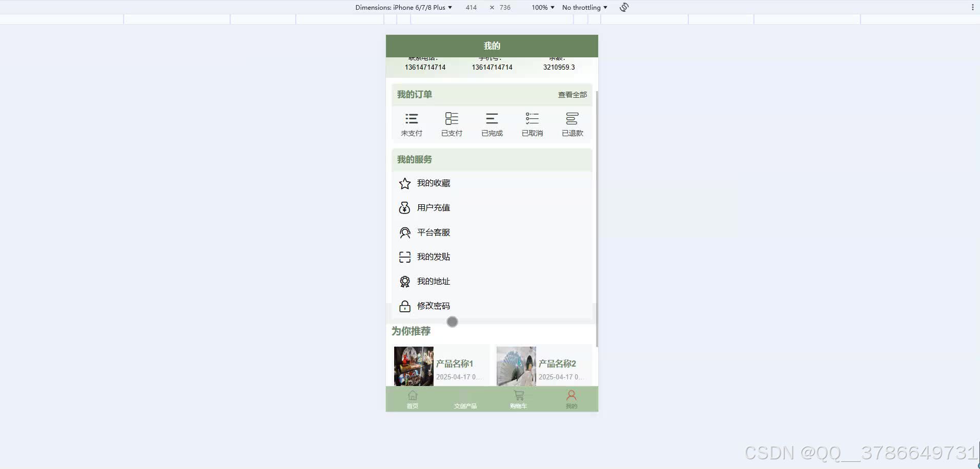The image size is (980, 469).
Task: Click the 产品名称1 title text
Action: click(x=455, y=364)
